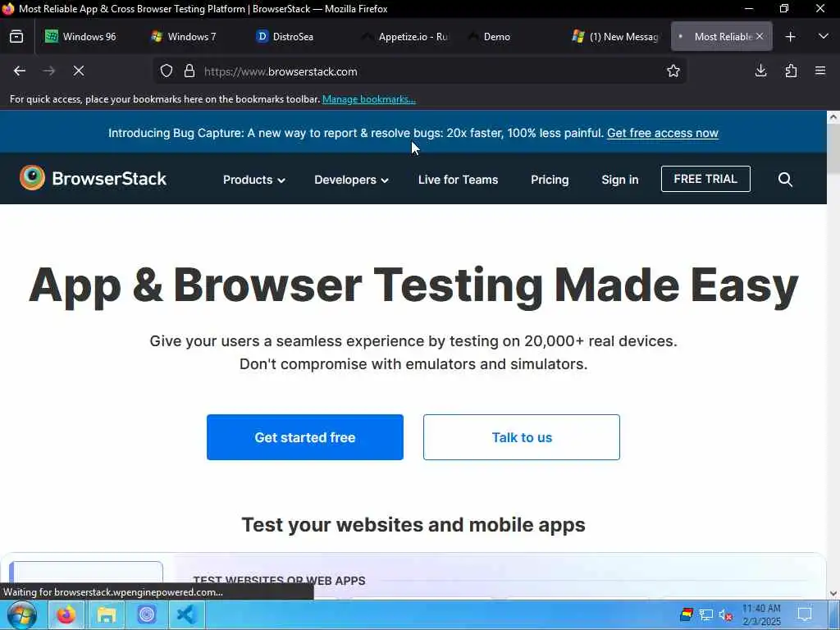Close the Most Reliable tab
The height and width of the screenshot is (630, 840).
pos(760,36)
